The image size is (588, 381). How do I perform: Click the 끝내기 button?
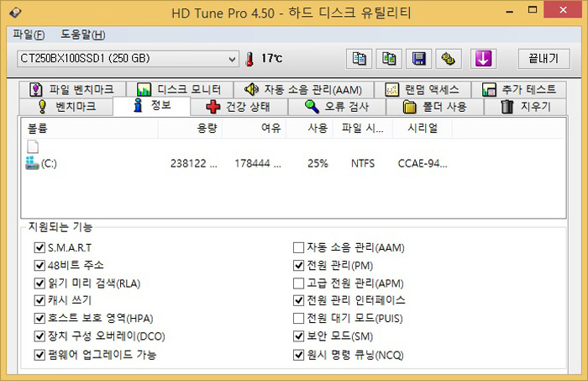543,59
